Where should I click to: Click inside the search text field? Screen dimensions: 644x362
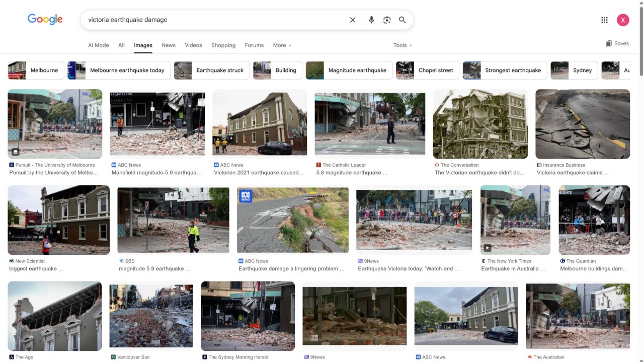click(216, 20)
